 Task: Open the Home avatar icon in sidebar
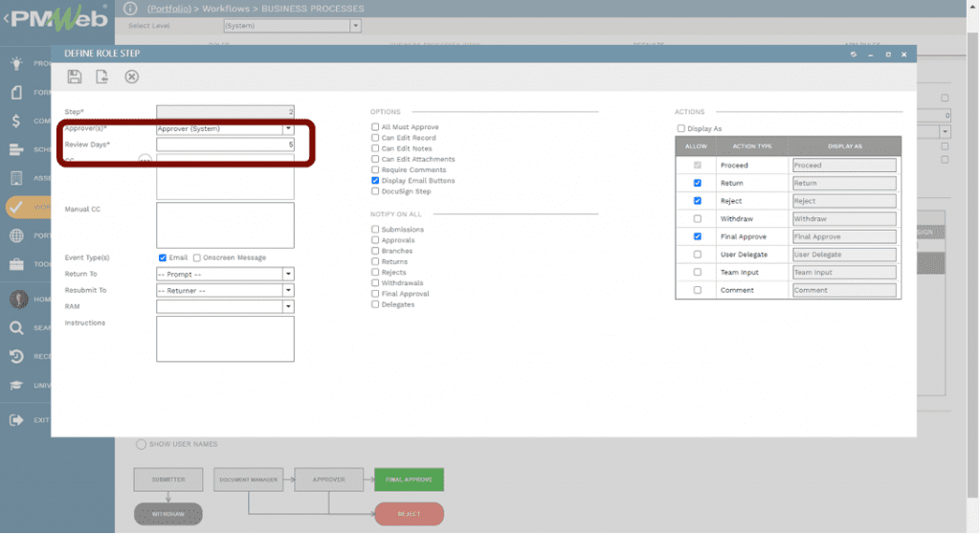19,299
